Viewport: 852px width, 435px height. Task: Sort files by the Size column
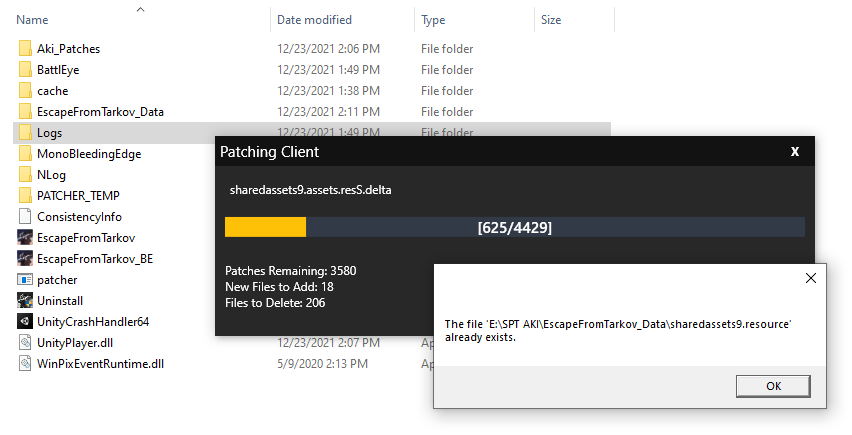[x=551, y=20]
